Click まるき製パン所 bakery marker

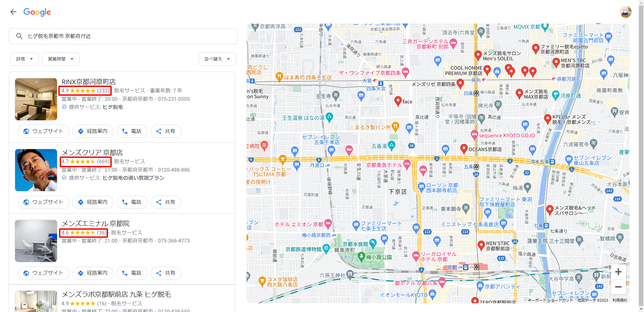click(395, 127)
